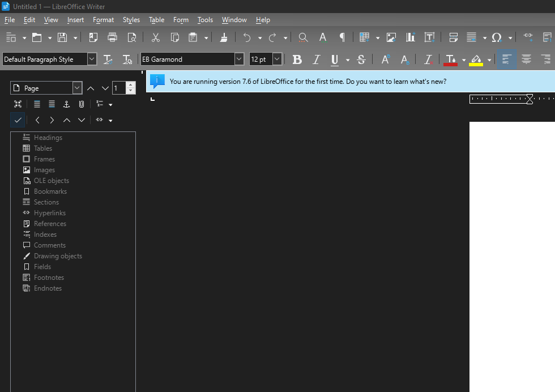Screen dimensions: 555x392
Task: Click Clear Direct Formatting icon
Action: click(428, 59)
